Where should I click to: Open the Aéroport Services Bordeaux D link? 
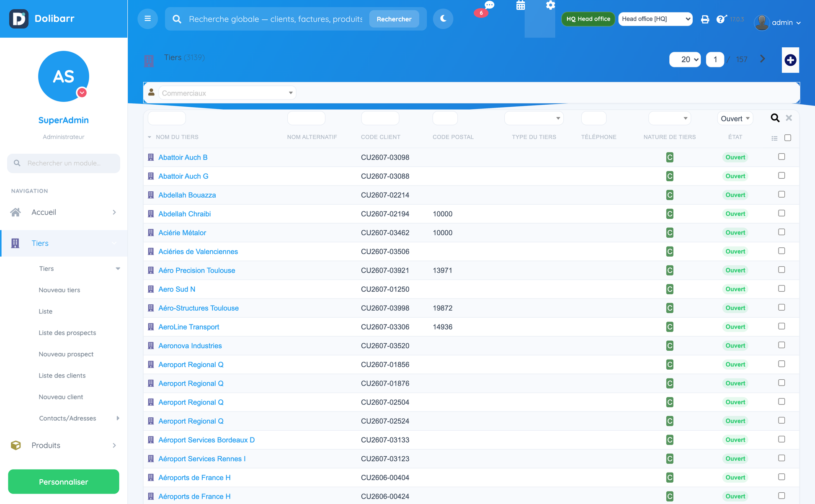206,440
